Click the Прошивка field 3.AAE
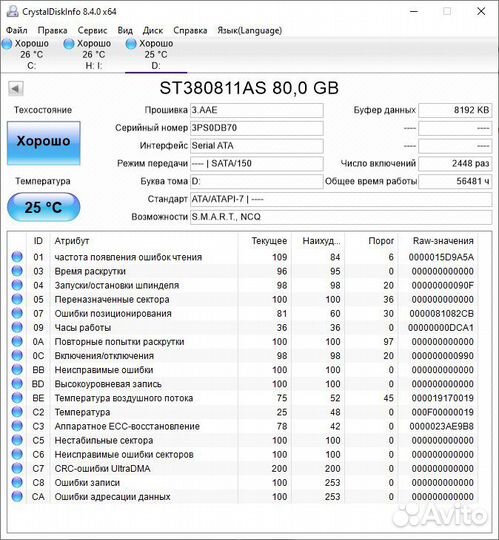This screenshot has width=499, height=540. click(257, 110)
